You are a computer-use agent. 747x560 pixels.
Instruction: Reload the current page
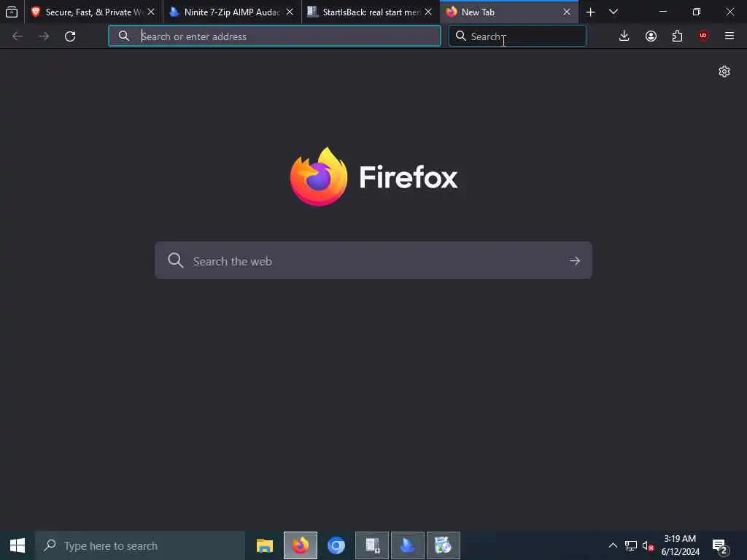click(70, 36)
